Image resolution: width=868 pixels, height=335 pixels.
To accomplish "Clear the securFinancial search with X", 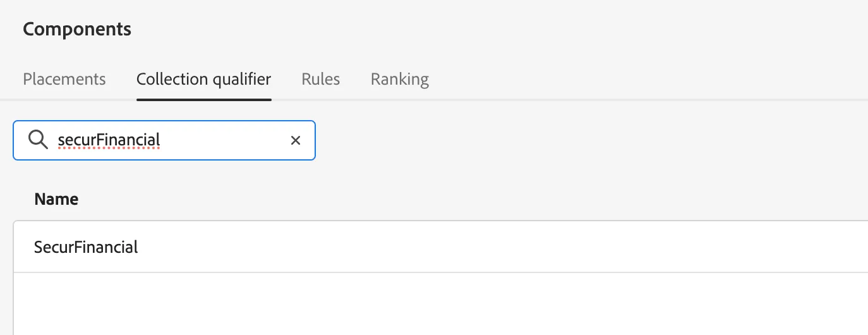I will pos(295,140).
